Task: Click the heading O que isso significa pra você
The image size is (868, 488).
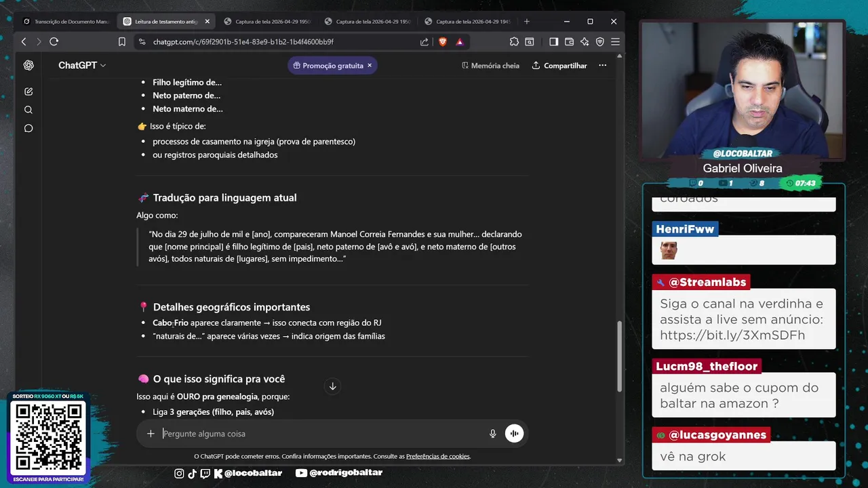Action: (x=218, y=380)
